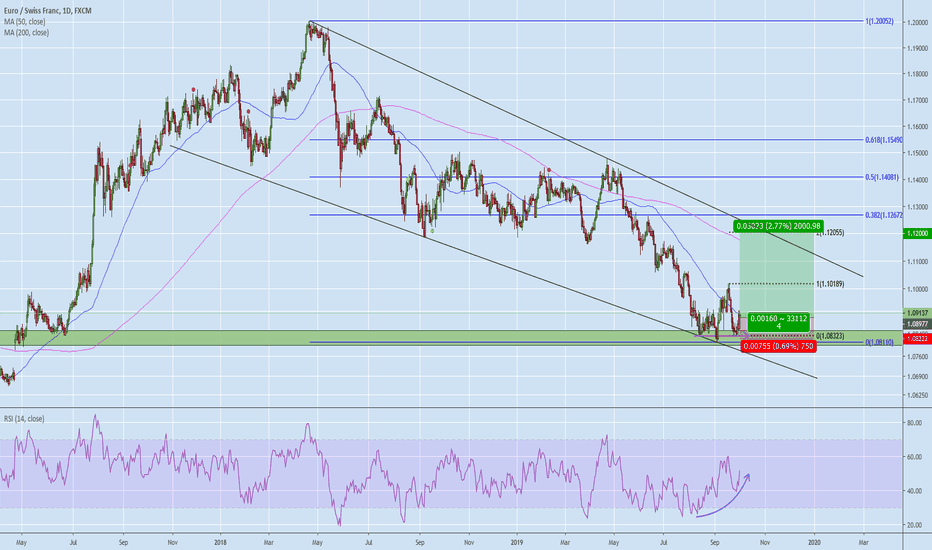The height and width of the screenshot is (550, 932).
Task: Click the 1.17000 price axis label
Action: pyautogui.click(x=918, y=100)
